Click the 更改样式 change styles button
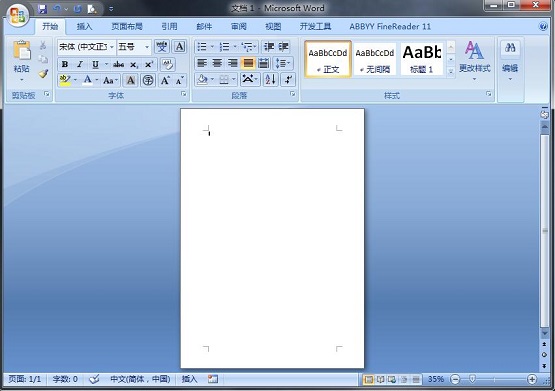 (474, 60)
